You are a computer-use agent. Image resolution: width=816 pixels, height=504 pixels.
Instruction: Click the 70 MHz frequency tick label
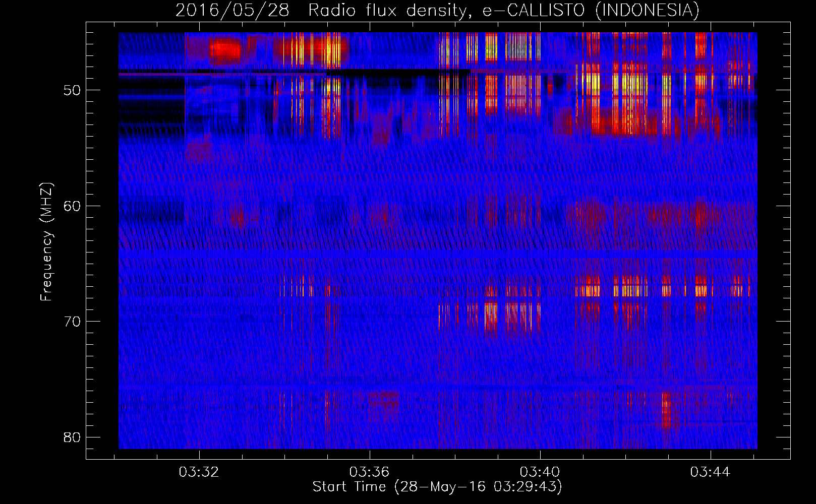72,322
